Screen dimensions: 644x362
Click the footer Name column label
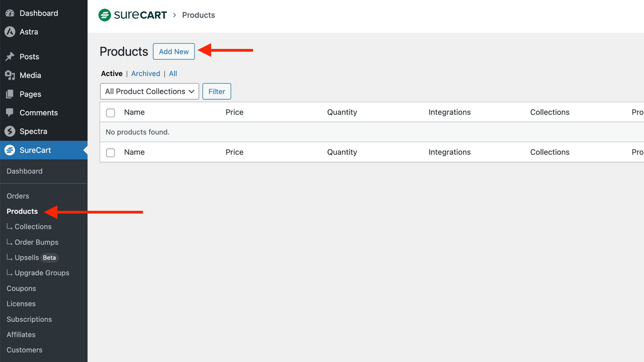point(134,152)
